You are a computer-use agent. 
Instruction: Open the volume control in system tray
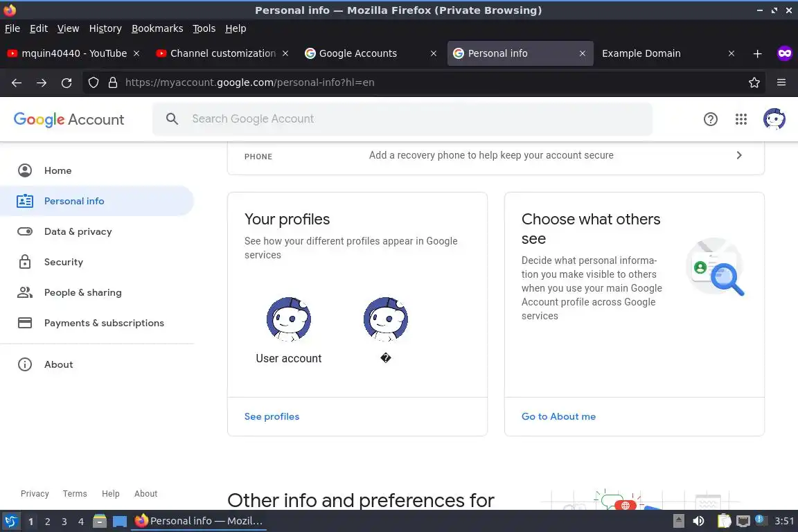tap(699, 522)
